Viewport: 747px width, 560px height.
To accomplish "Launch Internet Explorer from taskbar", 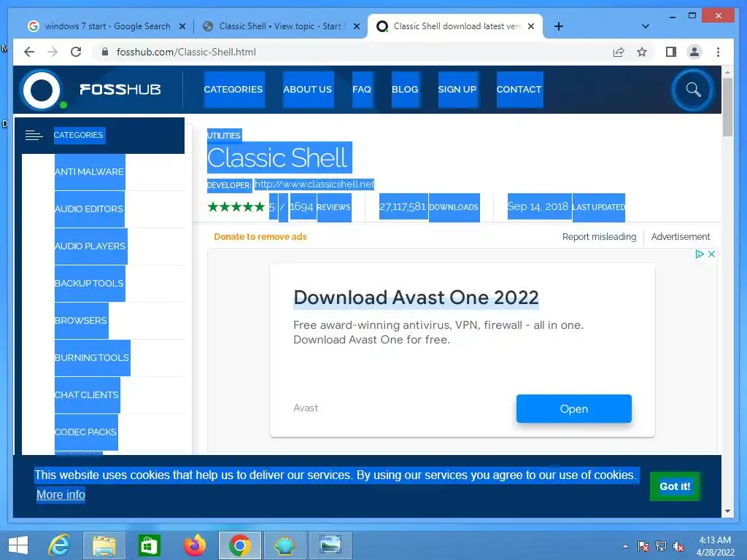I will (x=60, y=545).
